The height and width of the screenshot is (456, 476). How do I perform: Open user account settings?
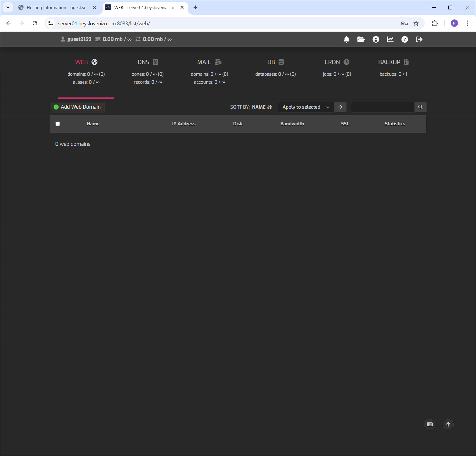click(x=376, y=39)
